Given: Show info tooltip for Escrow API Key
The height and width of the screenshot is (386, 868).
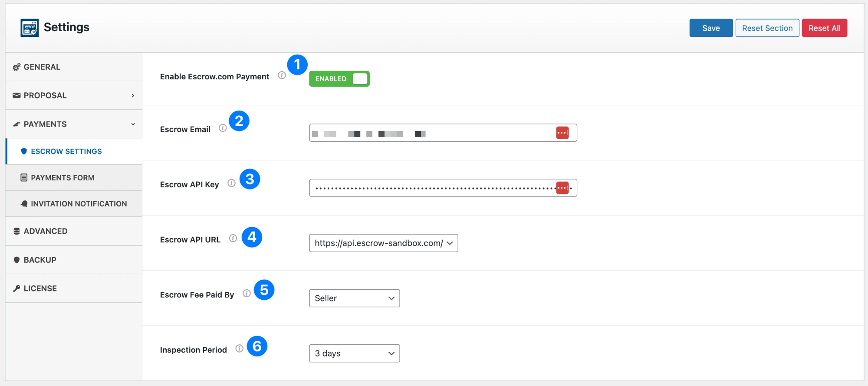Looking at the screenshot, I should pyautogui.click(x=231, y=183).
